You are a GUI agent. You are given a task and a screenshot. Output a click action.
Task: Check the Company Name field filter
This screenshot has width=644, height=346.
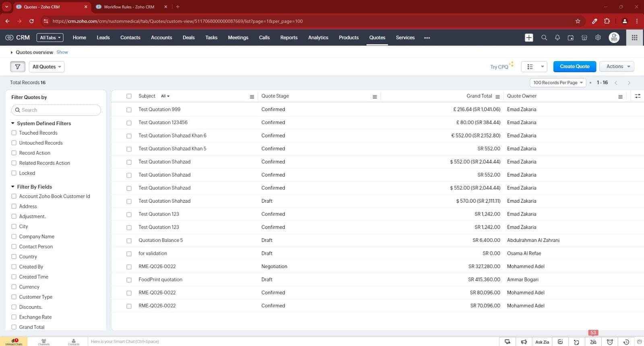coord(14,237)
